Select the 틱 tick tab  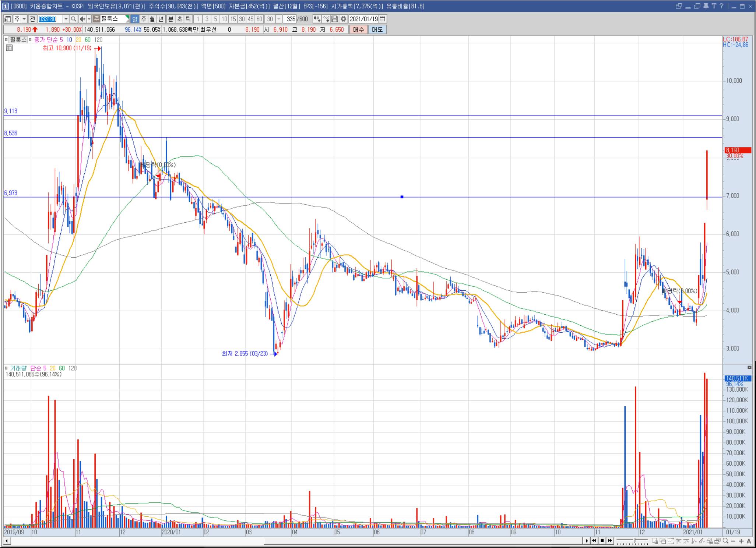pos(188,19)
